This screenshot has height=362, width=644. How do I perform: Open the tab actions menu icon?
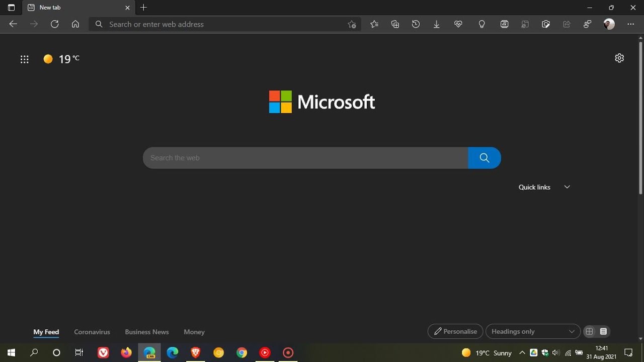click(x=11, y=8)
